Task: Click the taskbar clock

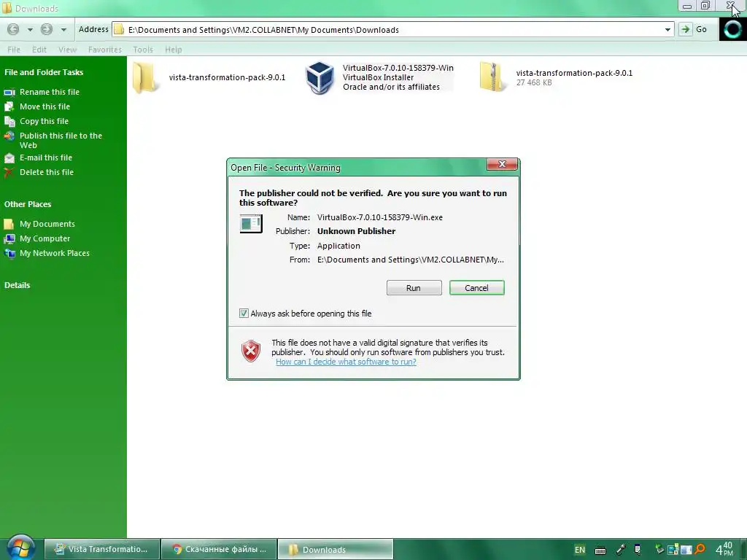Action: point(724,549)
